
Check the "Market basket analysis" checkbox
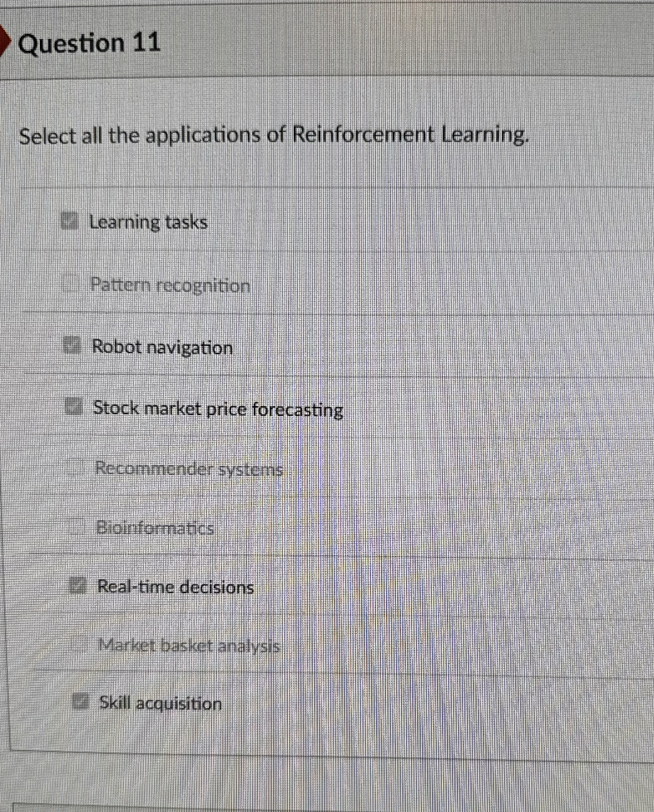pos(79,644)
